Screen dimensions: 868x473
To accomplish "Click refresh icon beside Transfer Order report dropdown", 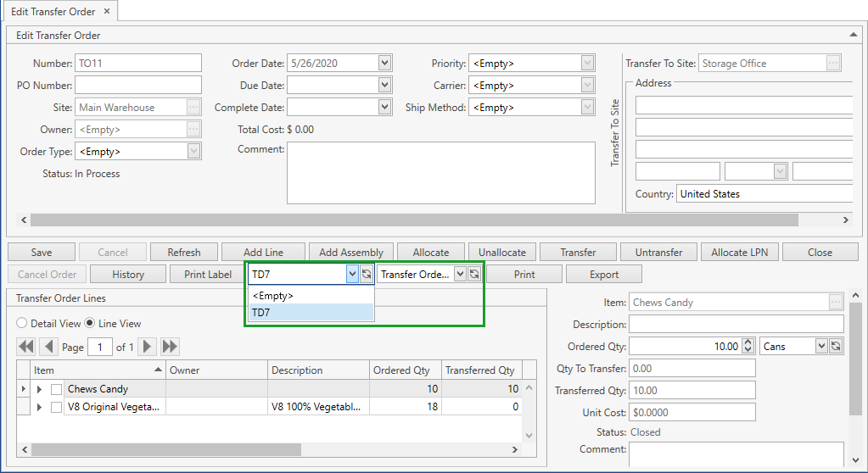I will [x=474, y=275].
